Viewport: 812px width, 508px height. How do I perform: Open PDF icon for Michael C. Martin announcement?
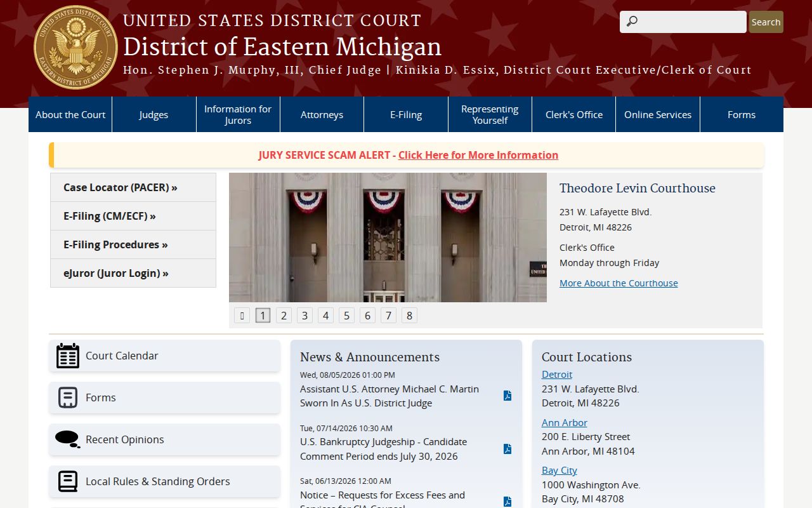pyautogui.click(x=507, y=396)
